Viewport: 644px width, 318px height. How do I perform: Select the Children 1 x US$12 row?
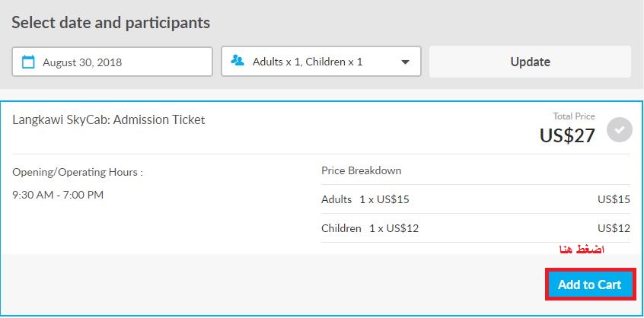pos(476,228)
